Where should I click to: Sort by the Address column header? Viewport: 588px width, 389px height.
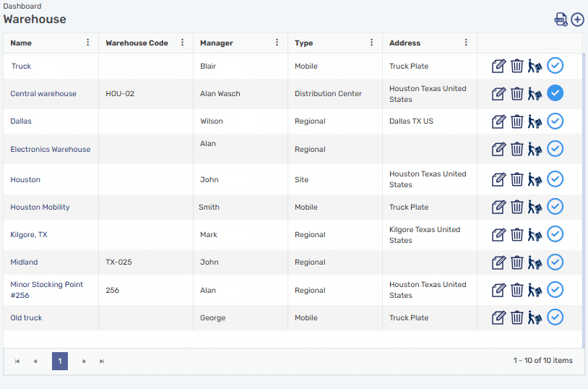pos(405,43)
